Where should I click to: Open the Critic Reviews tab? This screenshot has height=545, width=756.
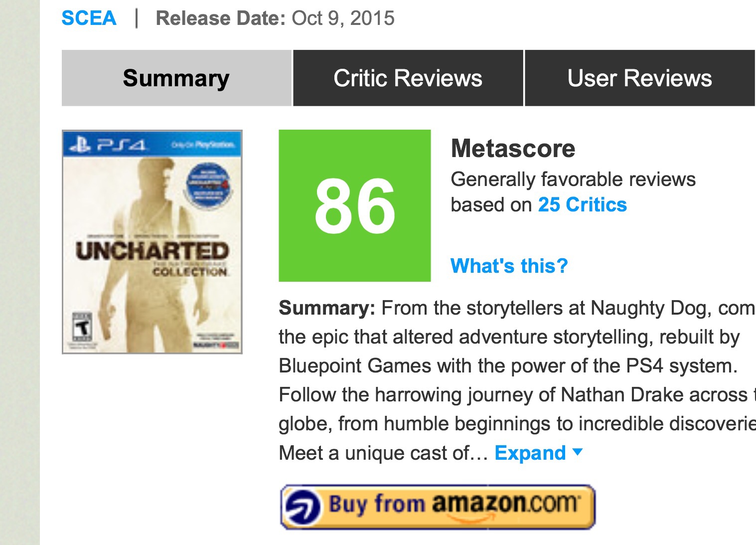click(x=408, y=78)
